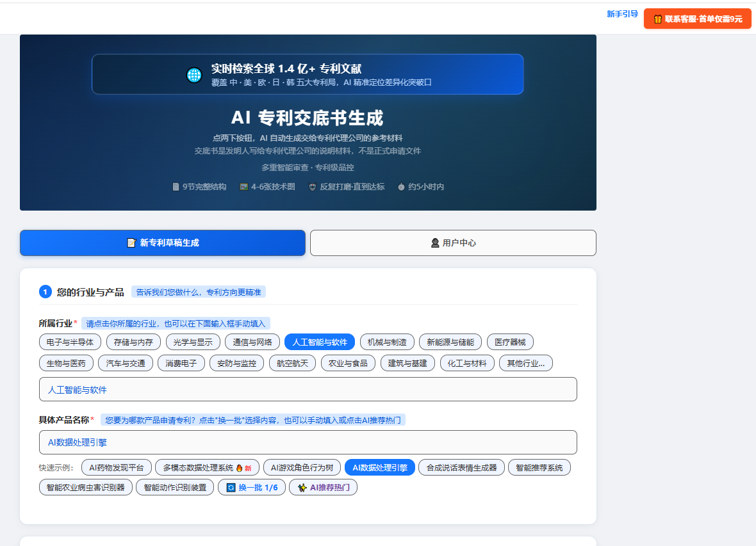
Task: Choose the 安防与监控 industry chip
Action: [237, 364]
